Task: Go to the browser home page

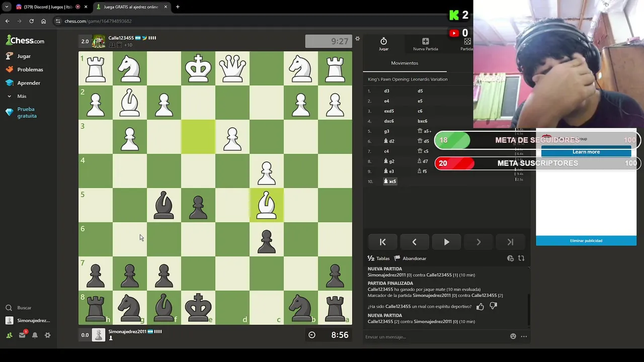Action: click(43, 21)
